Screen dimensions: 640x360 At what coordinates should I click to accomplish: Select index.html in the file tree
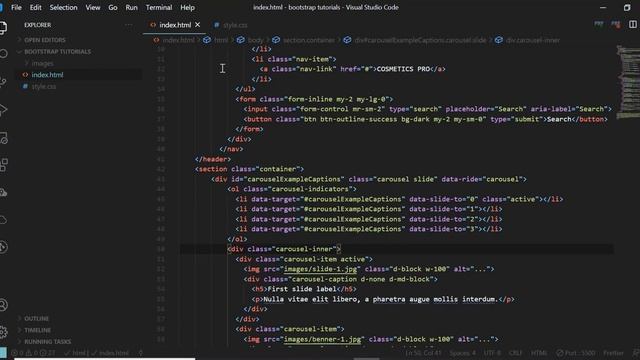47,75
